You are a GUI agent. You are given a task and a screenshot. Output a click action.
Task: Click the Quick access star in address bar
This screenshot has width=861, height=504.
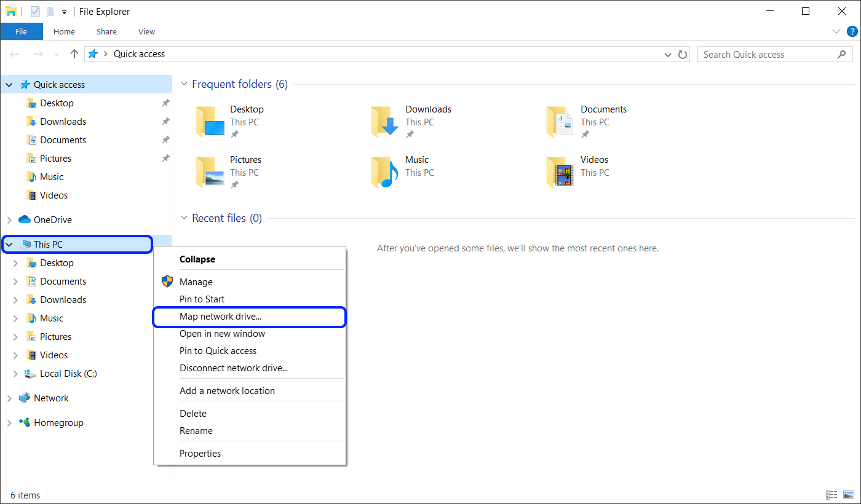click(93, 54)
